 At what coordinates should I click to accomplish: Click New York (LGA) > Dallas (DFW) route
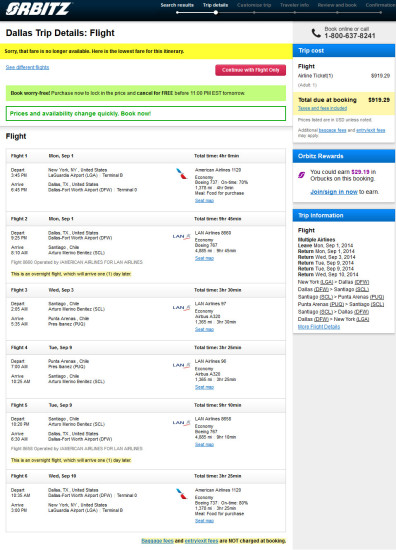(333, 282)
